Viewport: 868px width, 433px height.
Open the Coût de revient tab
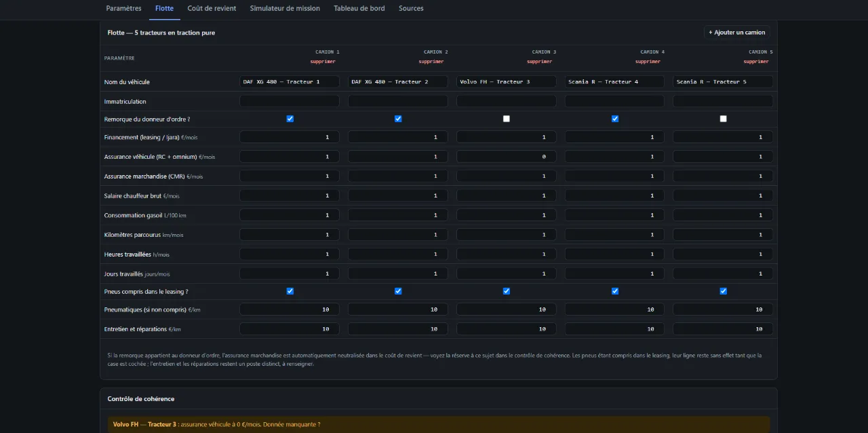(212, 8)
